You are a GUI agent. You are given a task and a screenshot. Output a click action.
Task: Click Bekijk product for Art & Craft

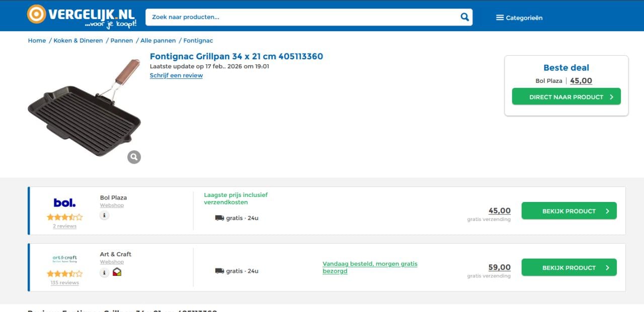tap(569, 268)
